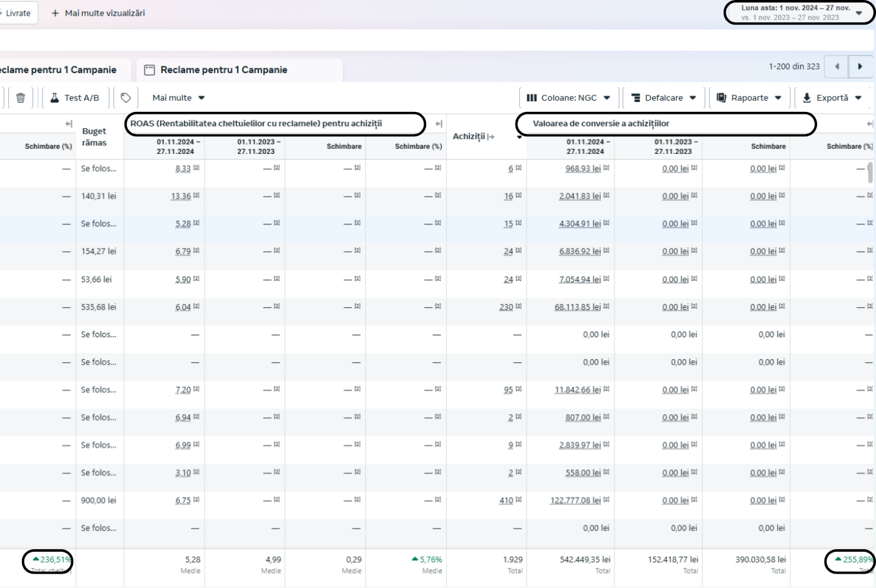Click the tag label icon in toolbar

[126, 98]
